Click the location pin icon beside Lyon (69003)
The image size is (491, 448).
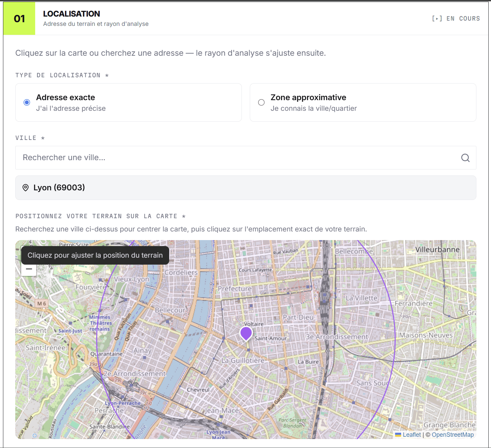(26, 188)
